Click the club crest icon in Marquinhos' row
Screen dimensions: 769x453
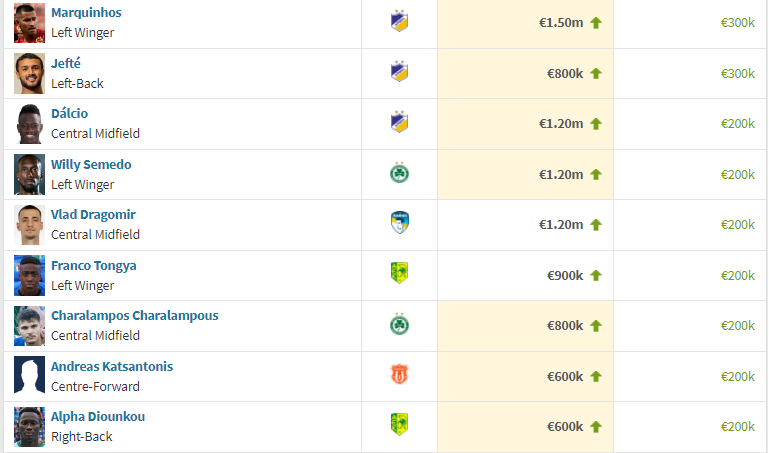[x=399, y=22]
